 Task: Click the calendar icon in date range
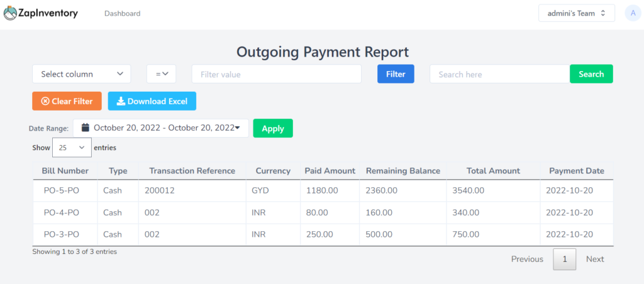point(86,128)
